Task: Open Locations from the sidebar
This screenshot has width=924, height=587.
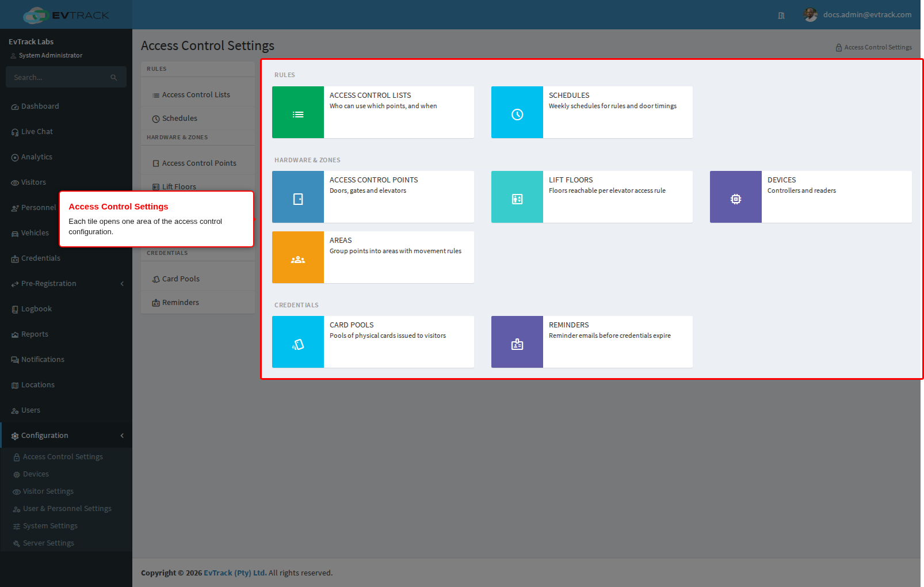Action: tap(66, 385)
